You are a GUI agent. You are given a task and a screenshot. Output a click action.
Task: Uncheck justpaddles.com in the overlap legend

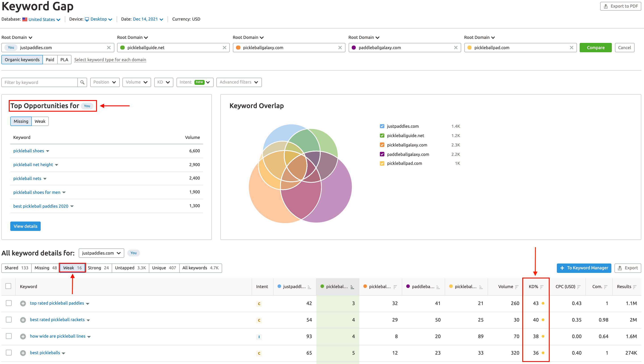click(382, 126)
